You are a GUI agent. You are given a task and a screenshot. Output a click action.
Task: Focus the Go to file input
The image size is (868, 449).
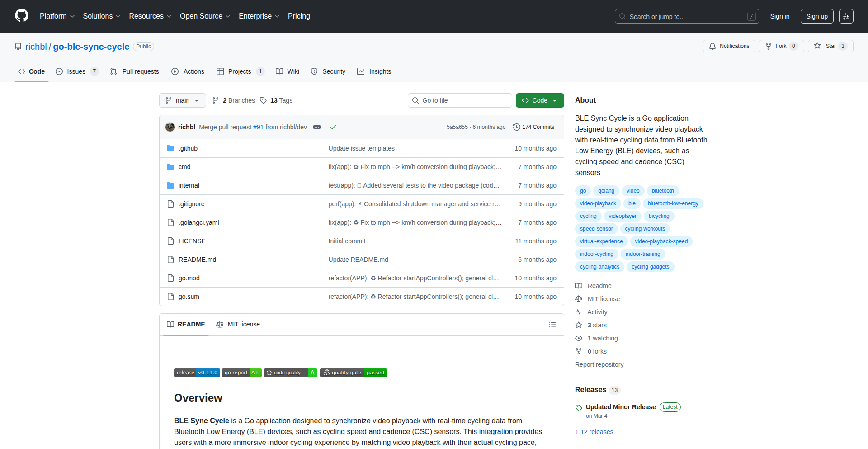460,100
